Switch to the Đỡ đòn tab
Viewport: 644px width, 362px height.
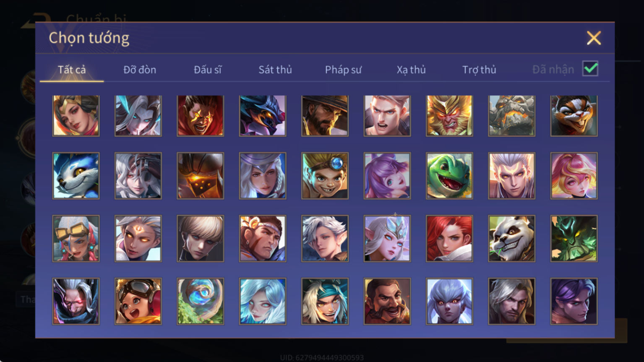(x=140, y=70)
